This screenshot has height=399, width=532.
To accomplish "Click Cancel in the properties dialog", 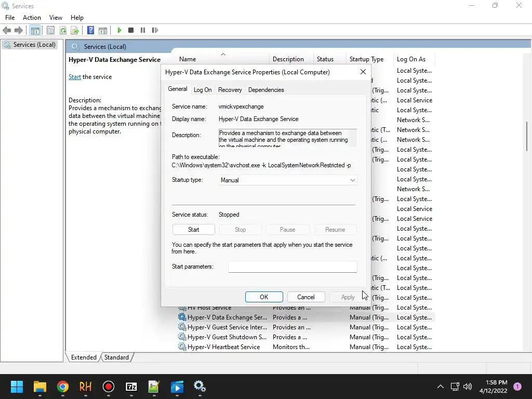I will point(305,297).
